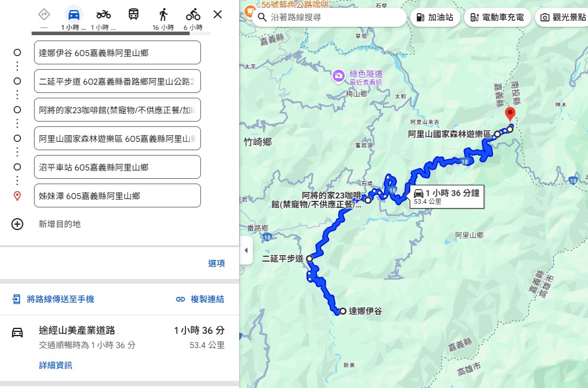Select the cycling travel mode
Image resolution: width=588 pixels, height=388 pixels.
tap(193, 15)
